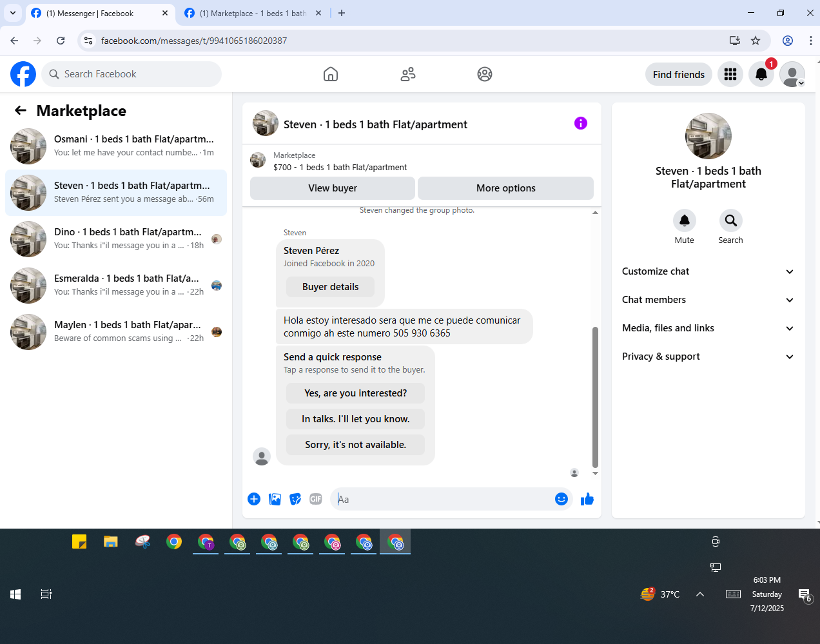Send quick reply 'Sorry, it's not available.'

tap(356, 445)
